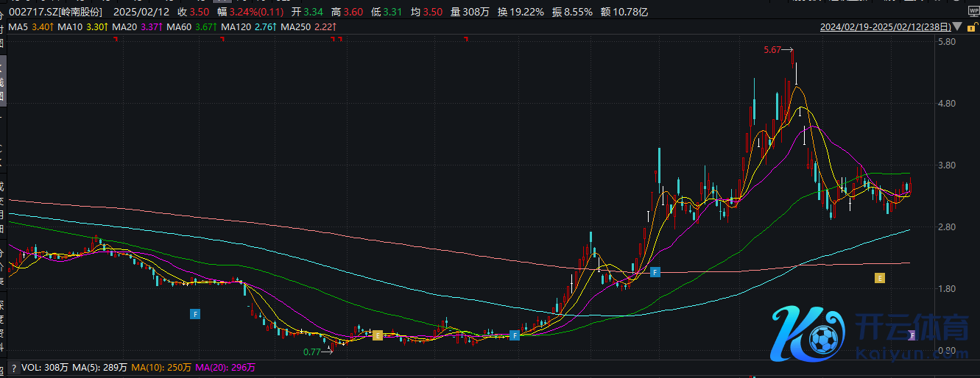Screen dimensions: 980x378
Task: Click the blue F marker at chart bottom center
Action: pos(515,335)
